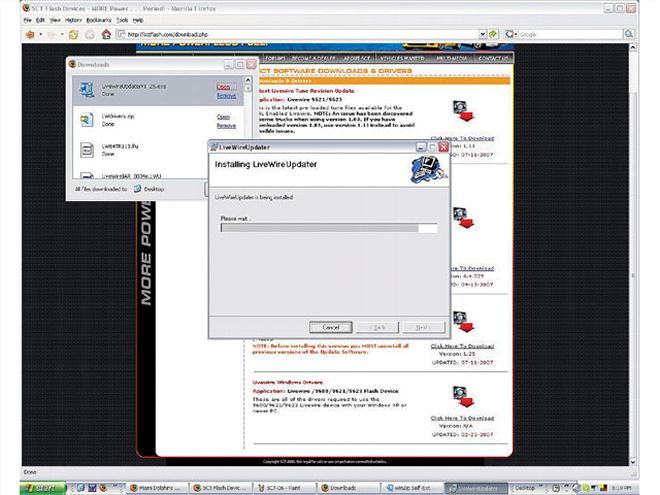Click download link for Version 1.25
This screenshot has height=495, width=660.
pos(462,346)
